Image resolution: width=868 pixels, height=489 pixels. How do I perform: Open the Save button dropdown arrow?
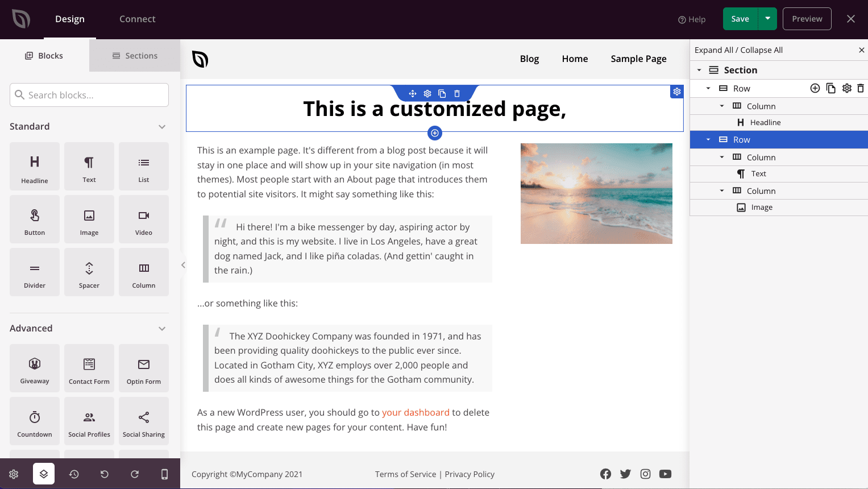point(767,18)
